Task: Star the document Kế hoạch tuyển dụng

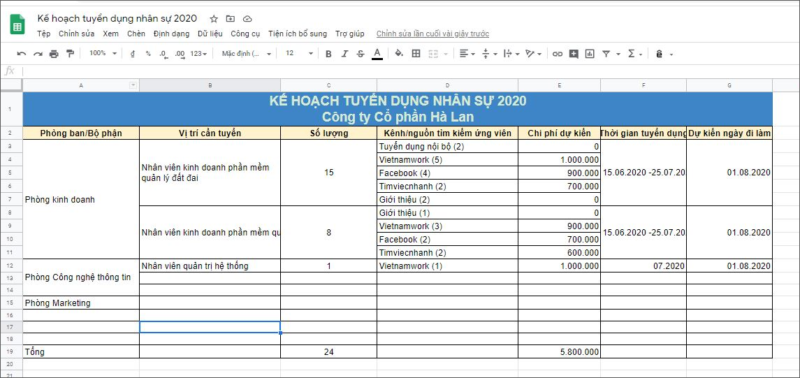Action: [214, 19]
